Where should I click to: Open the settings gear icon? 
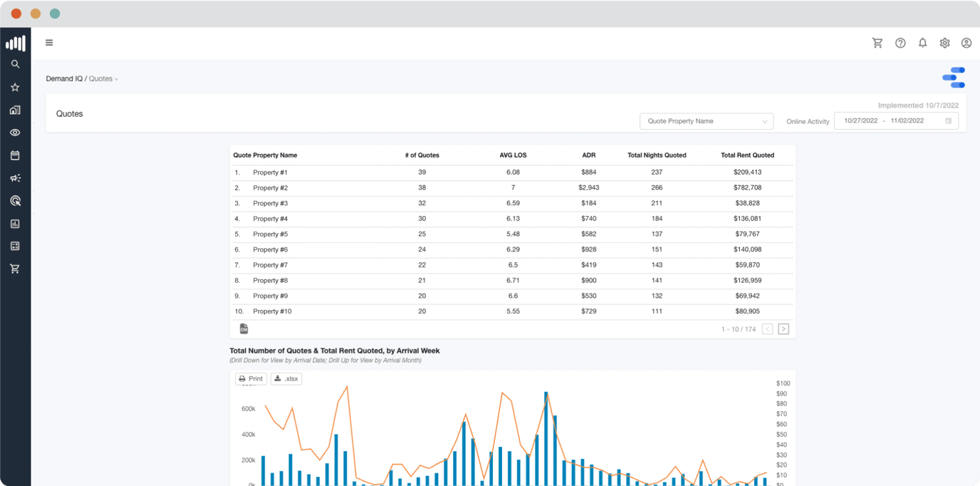click(944, 43)
